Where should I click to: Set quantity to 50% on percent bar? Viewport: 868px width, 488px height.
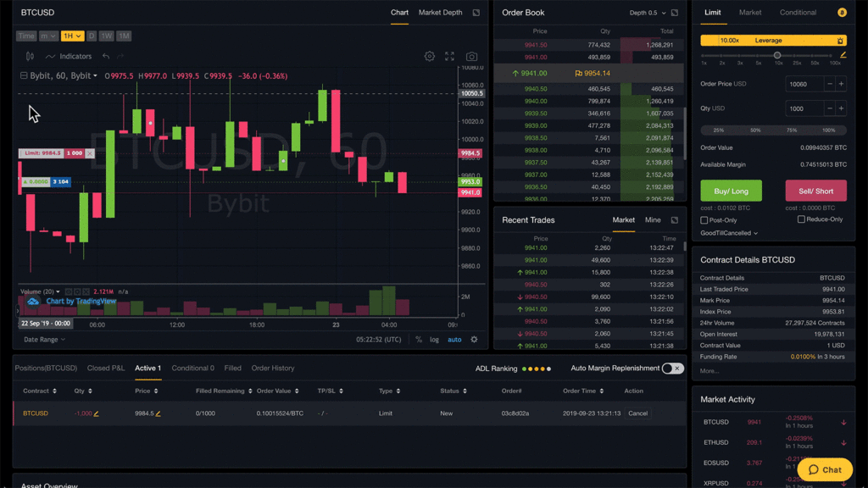(x=755, y=130)
